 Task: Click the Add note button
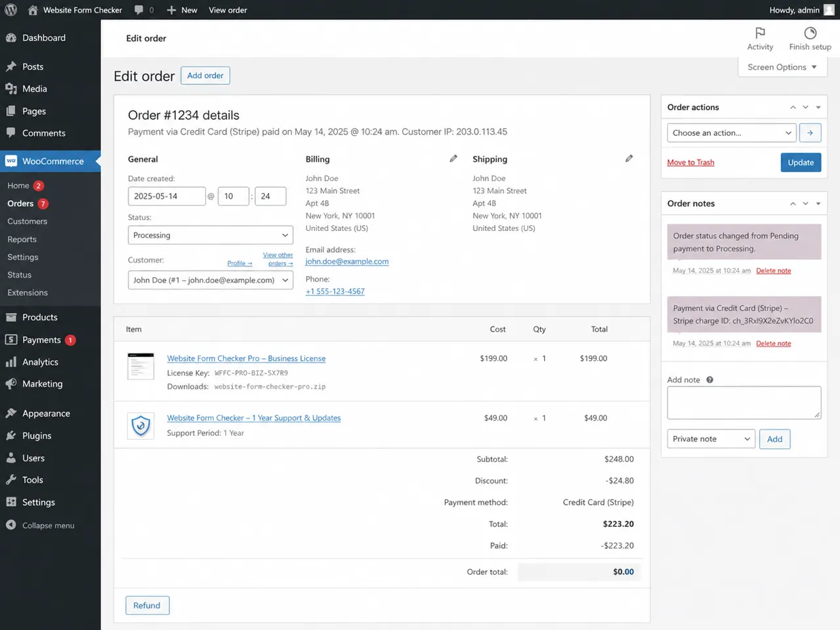(x=774, y=439)
